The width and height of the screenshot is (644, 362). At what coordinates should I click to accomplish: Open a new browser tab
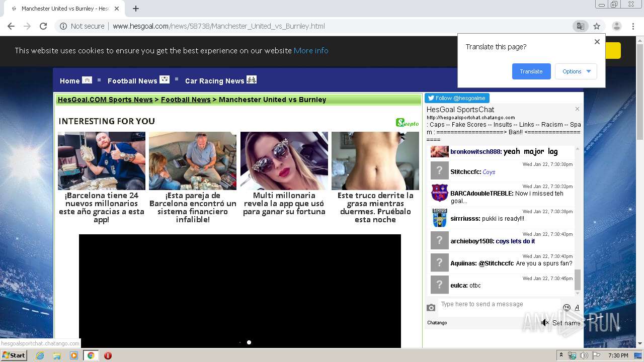(136, 9)
